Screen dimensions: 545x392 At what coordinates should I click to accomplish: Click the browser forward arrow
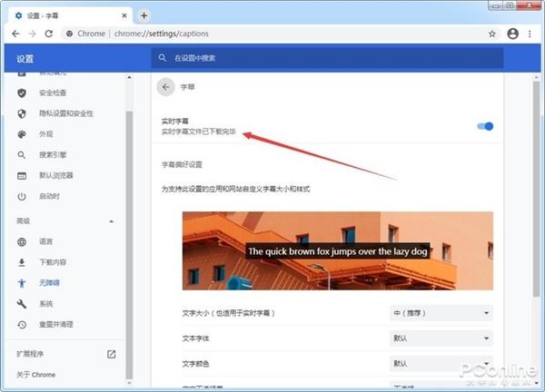coord(32,34)
